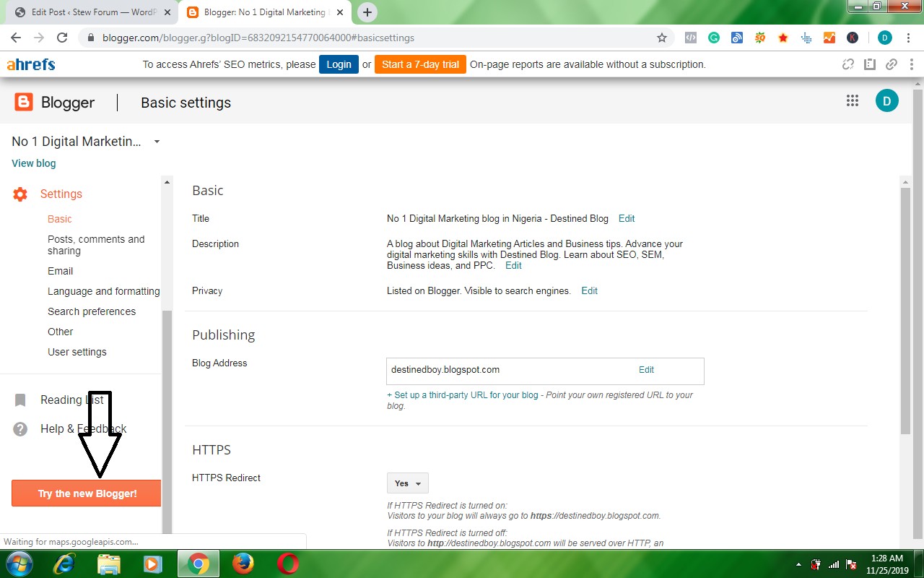Select the Blogger Digital Marketing tab

point(264,12)
